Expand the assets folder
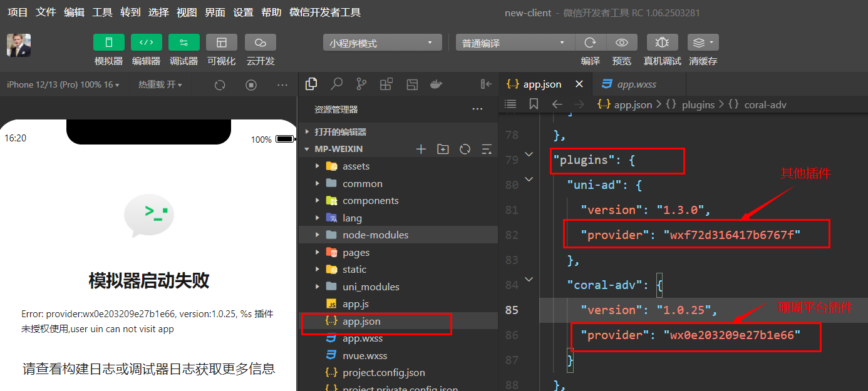The width and height of the screenshot is (868, 391). tap(398, 166)
